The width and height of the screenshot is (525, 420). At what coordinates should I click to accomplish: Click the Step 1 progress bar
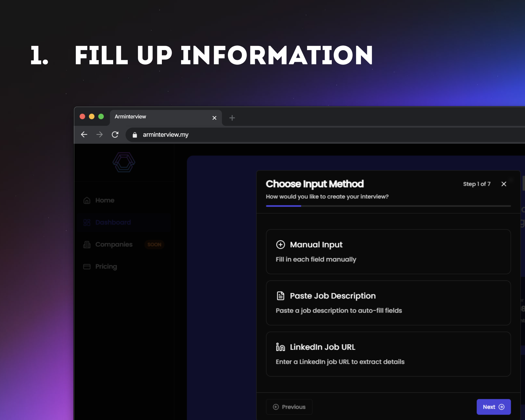(284, 206)
